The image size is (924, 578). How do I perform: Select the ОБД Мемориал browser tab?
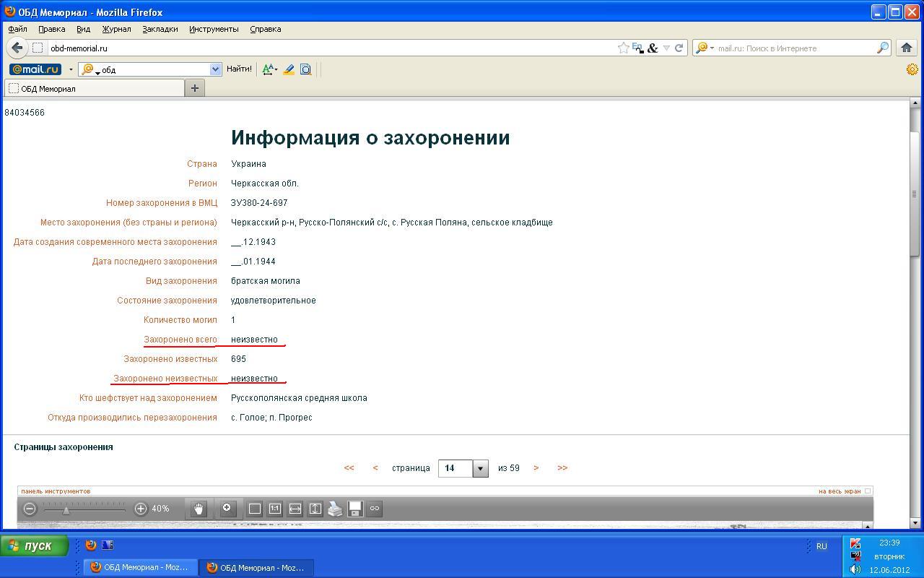pos(95,88)
